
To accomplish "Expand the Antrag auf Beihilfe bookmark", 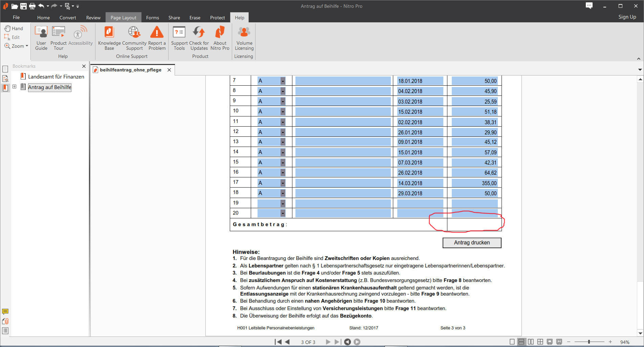I will tap(15, 87).
